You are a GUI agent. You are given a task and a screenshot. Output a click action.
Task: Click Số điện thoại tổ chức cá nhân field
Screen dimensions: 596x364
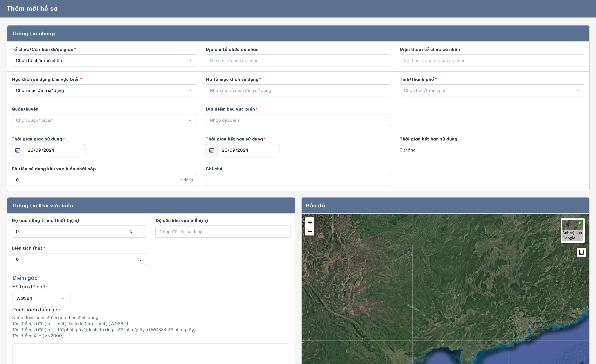click(492, 60)
